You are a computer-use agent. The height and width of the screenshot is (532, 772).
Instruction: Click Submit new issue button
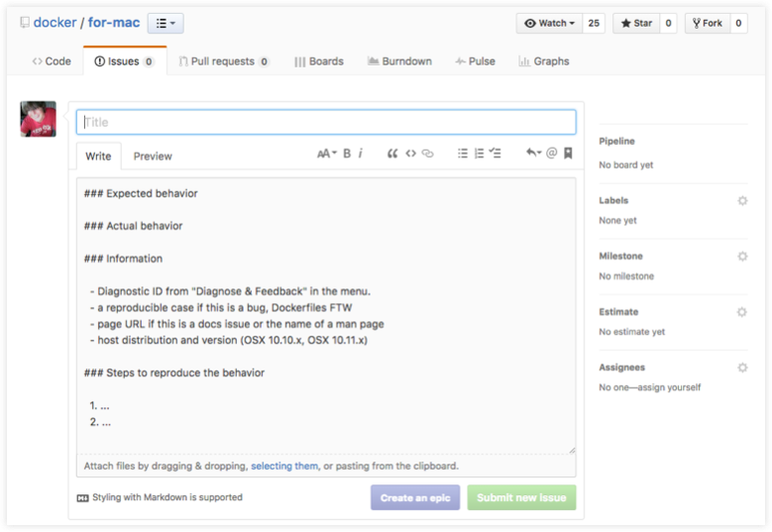pos(521,497)
